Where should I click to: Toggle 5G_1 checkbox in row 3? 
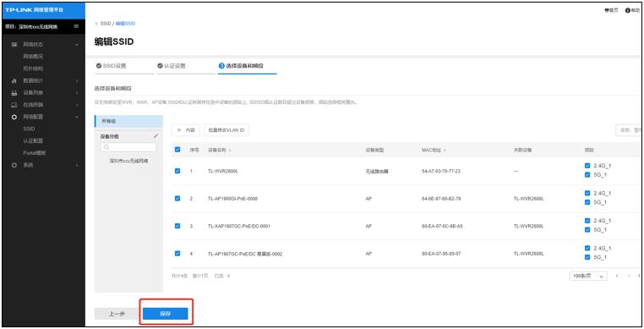pos(587,230)
